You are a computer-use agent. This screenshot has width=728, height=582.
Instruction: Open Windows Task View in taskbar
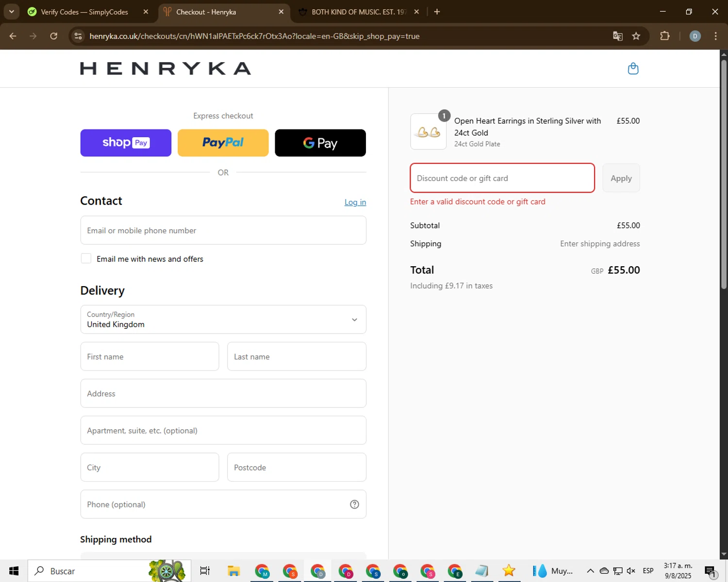pos(205,571)
